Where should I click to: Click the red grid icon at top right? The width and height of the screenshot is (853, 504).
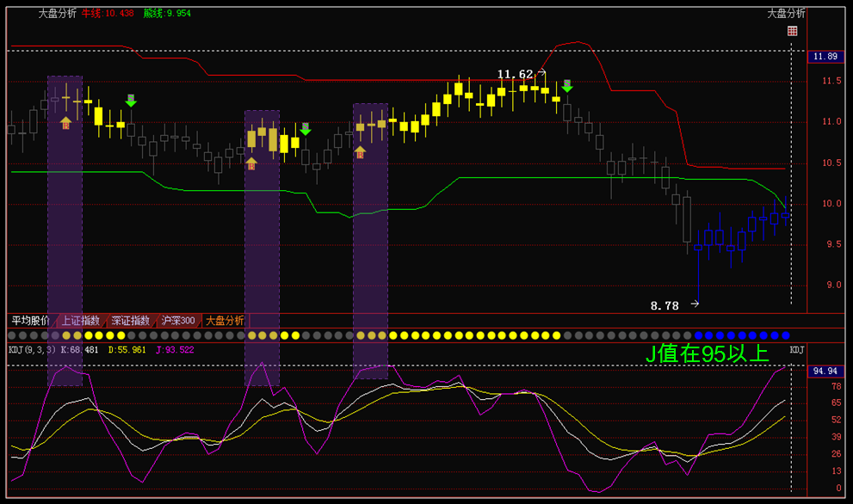[792, 31]
